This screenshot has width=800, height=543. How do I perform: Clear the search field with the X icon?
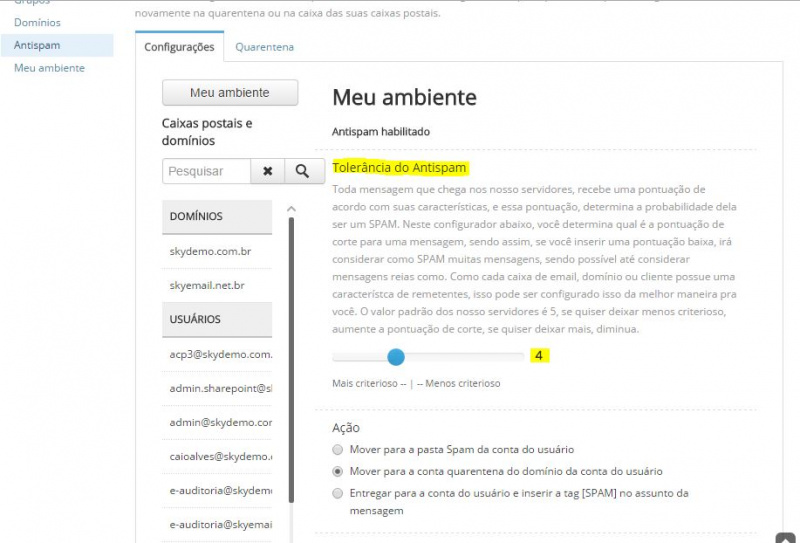click(x=267, y=171)
